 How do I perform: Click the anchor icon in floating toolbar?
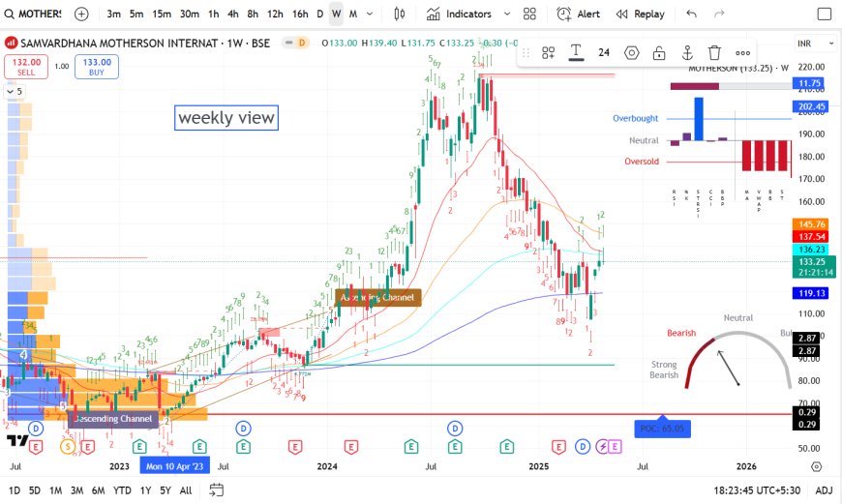pyautogui.click(x=687, y=52)
